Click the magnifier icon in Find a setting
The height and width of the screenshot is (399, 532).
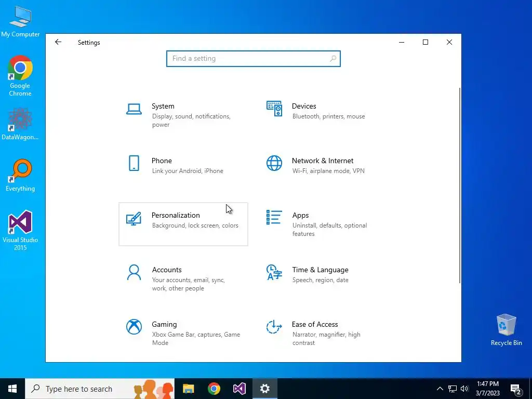point(333,59)
